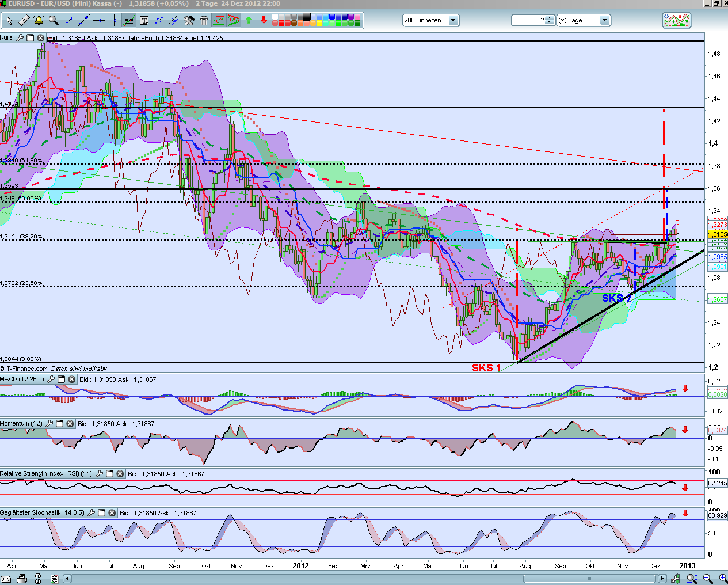Select the parallel lines channel tool
728x585 pixels.
point(174,21)
